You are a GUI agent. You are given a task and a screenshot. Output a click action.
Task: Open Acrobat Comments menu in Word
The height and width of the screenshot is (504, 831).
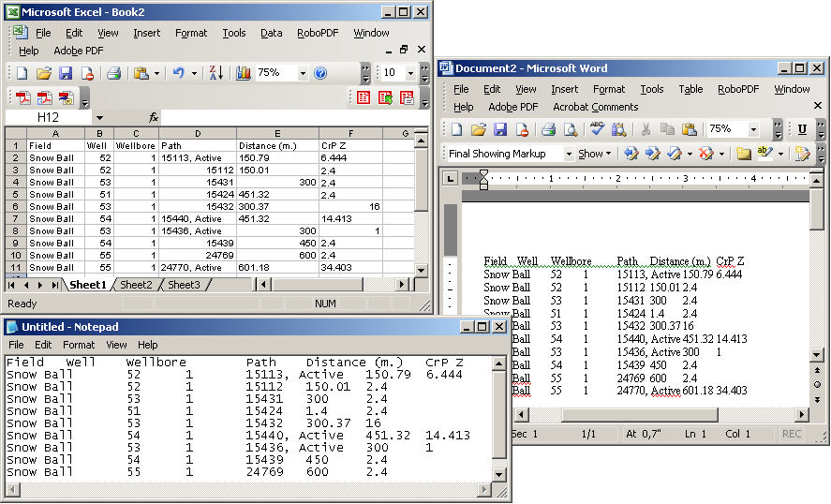click(596, 107)
